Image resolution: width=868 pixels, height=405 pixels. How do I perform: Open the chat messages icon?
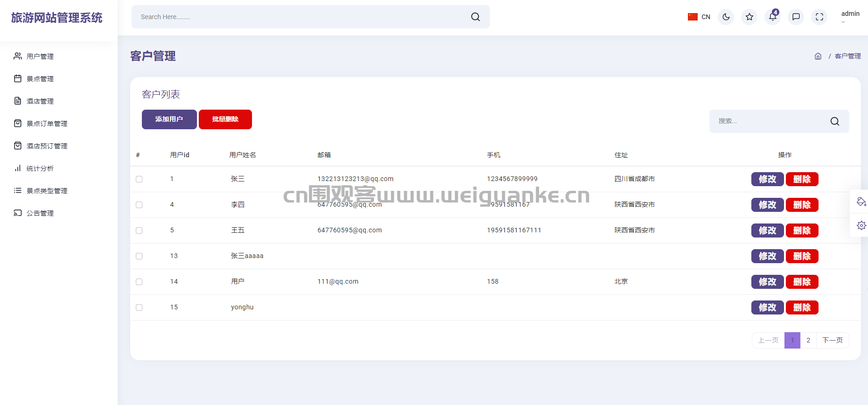[x=796, y=17]
